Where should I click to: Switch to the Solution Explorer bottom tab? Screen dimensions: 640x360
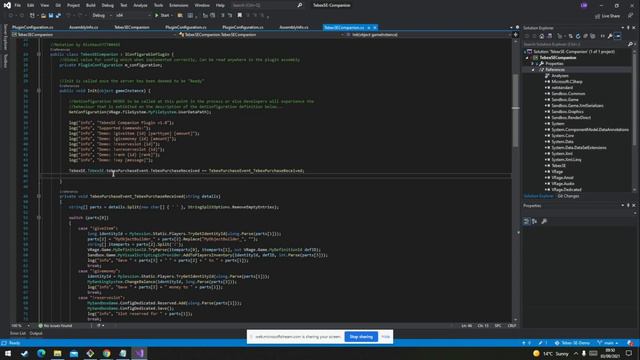pyautogui.click(x=538, y=196)
